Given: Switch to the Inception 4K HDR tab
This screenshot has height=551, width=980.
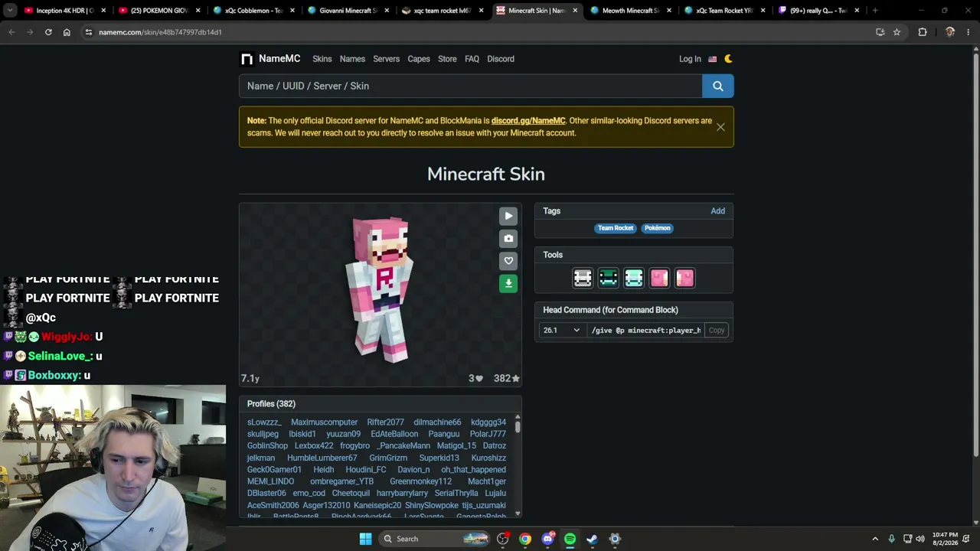Looking at the screenshot, I should pos(64,11).
